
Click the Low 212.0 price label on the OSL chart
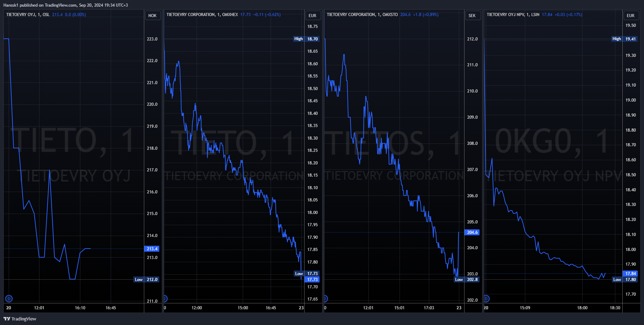click(x=147, y=280)
